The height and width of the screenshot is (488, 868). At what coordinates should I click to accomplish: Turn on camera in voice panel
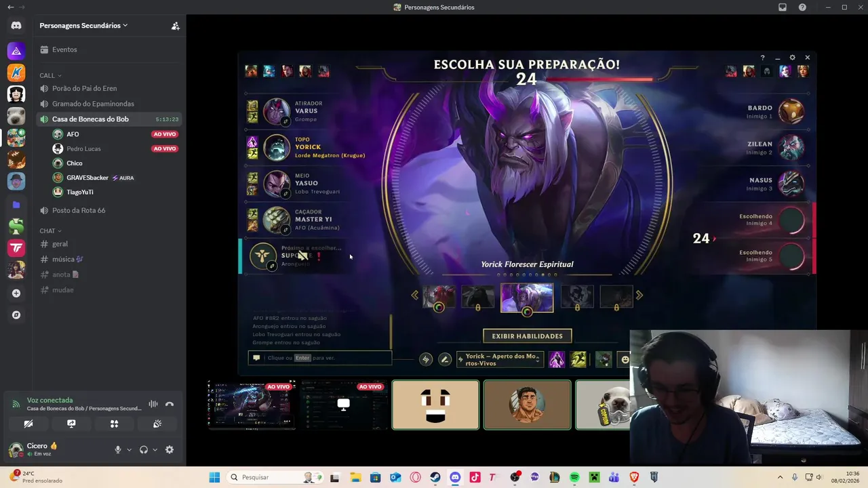click(x=28, y=424)
